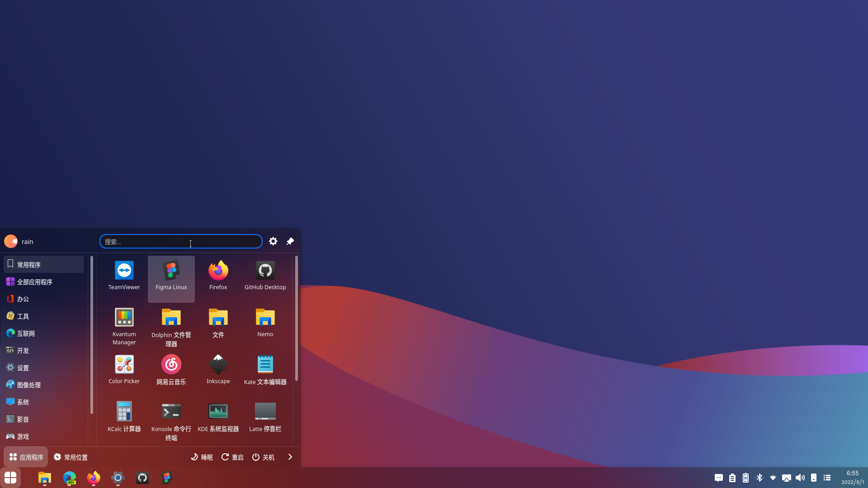Open the 工具 category

click(44, 316)
